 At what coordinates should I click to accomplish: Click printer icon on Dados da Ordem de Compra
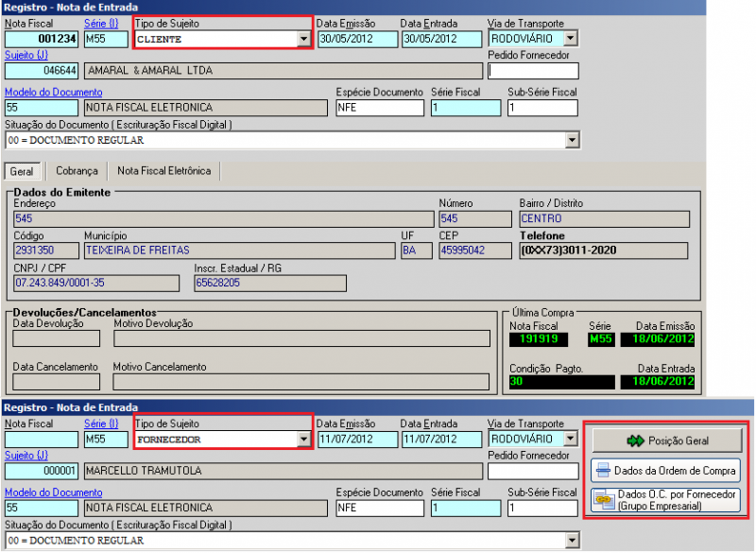pos(603,471)
